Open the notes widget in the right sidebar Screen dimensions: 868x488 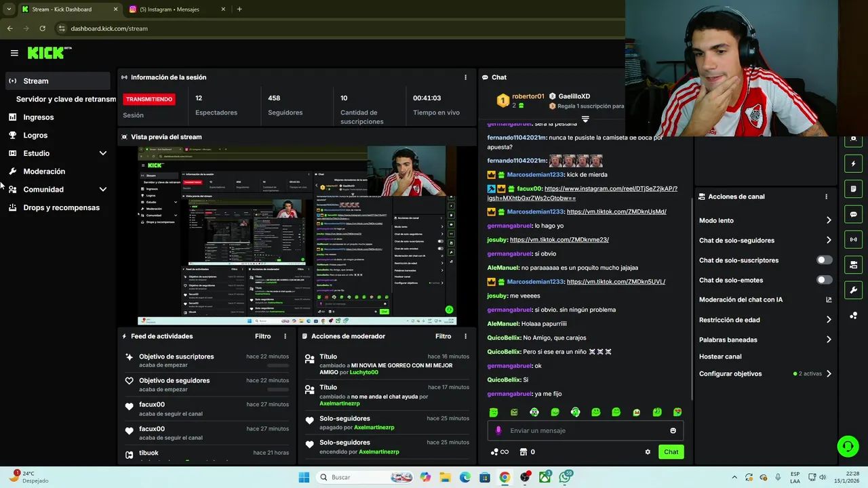tap(853, 188)
